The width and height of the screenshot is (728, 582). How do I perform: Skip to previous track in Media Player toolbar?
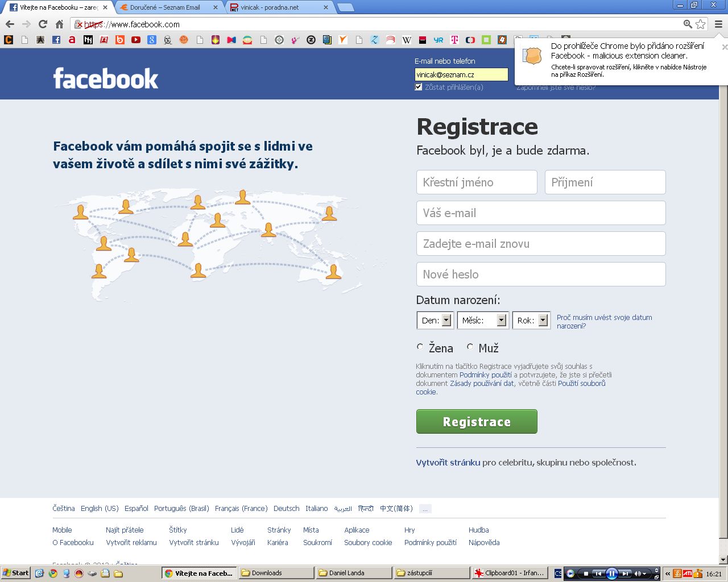[598, 573]
